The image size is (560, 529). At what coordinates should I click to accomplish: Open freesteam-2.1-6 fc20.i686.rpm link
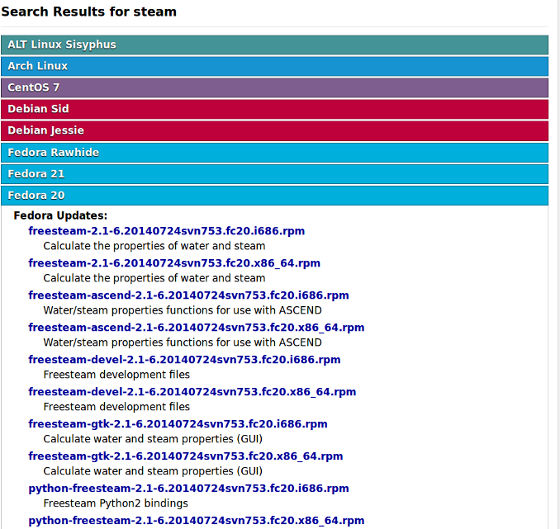(x=166, y=231)
